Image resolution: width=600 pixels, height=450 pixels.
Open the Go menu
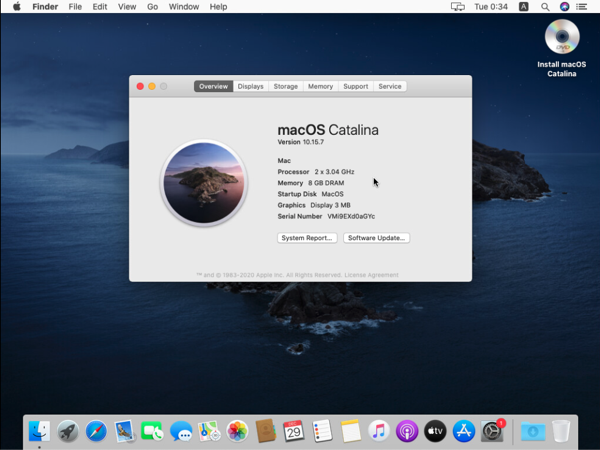(x=153, y=7)
